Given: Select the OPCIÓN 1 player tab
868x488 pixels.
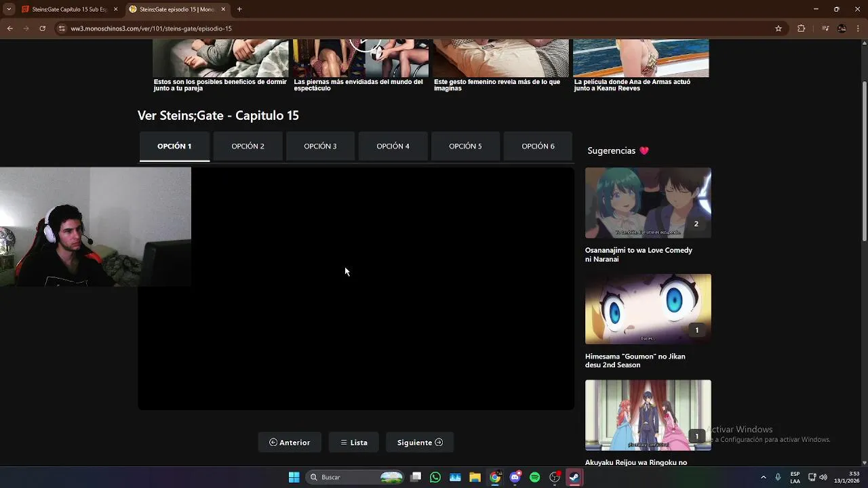Looking at the screenshot, I should (x=174, y=146).
